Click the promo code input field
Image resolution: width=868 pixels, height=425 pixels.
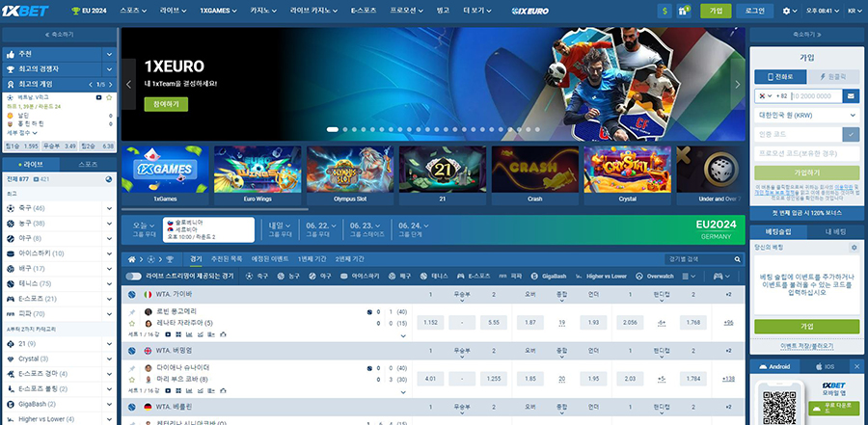coord(806,153)
